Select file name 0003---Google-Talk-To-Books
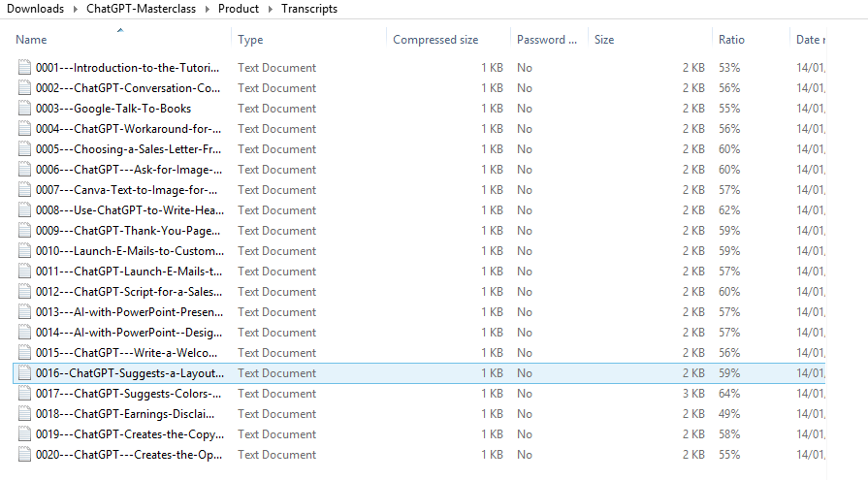 [x=113, y=109]
